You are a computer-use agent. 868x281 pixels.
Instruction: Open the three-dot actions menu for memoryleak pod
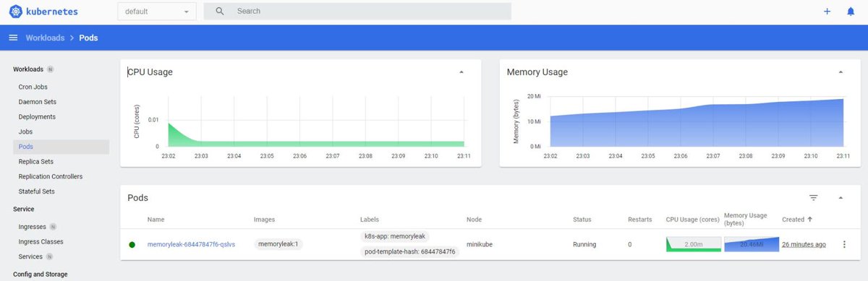tap(844, 244)
